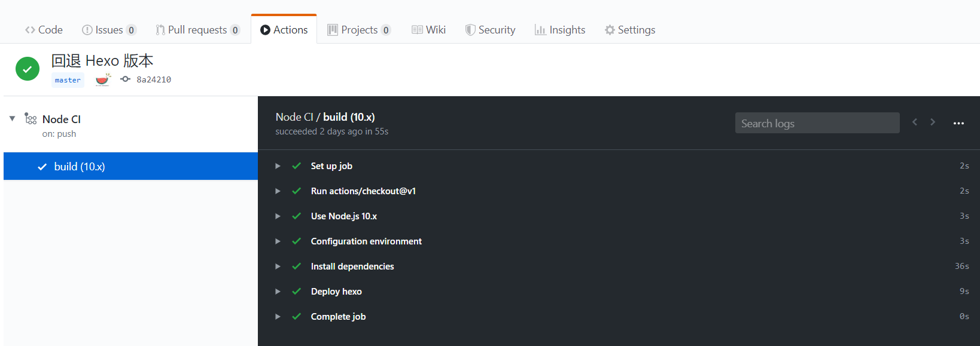Select the build (10.x) job
The width and height of the screenshot is (980, 346).
79,167
